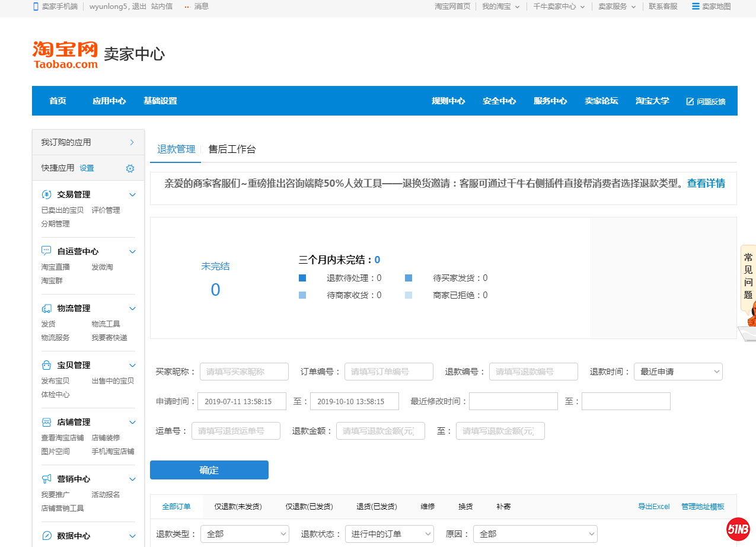Click the 买家昵称 buyer nickname input field

coord(244,371)
